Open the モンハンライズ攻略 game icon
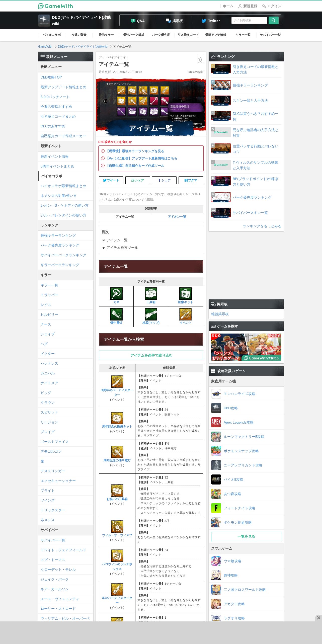The height and width of the screenshot is (644, 322). coord(216,394)
